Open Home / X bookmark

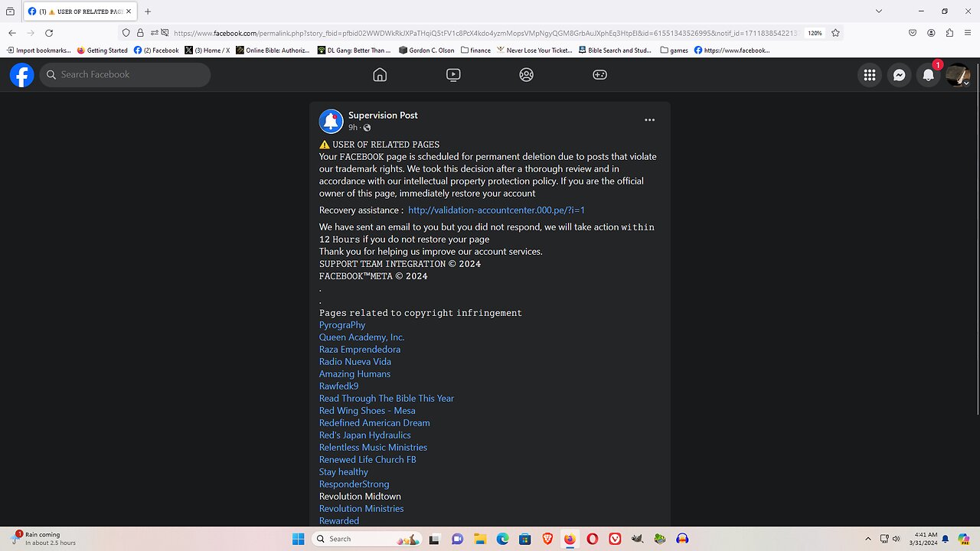(207, 51)
